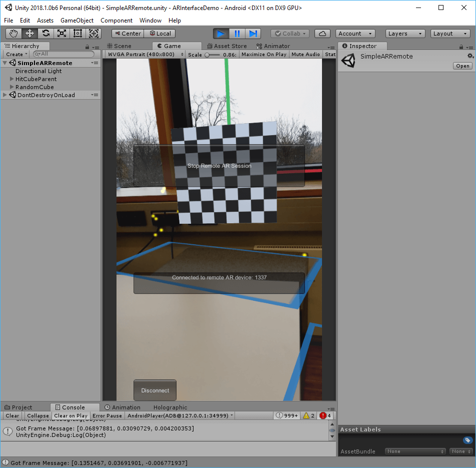Select the Rotate tool
Image resolution: width=476 pixels, height=468 pixels.
tap(46, 34)
